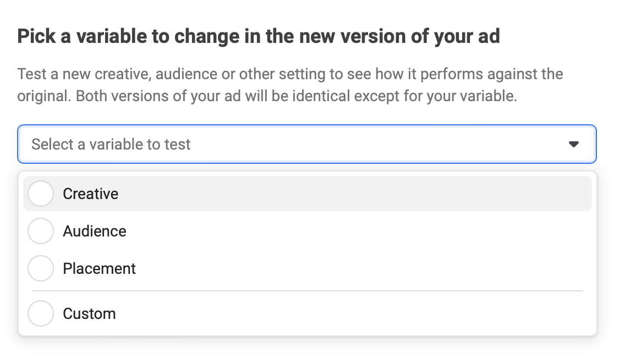Image resolution: width=625 pixels, height=364 pixels.
Task: Click the divider line above Custom
Action: (x=308, y=291)
